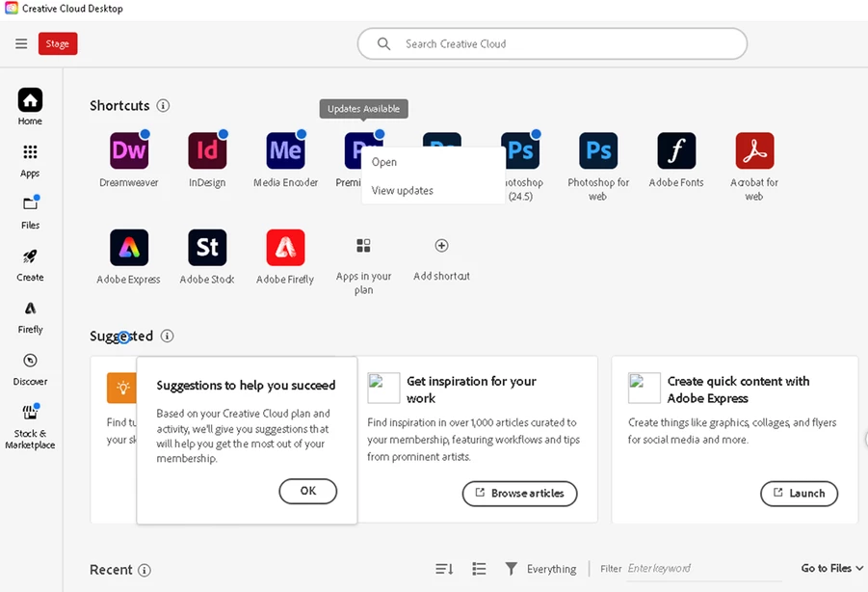Open the hamburger menu icon
Viewport: 868px width, 592px height.
coord(21,43)
